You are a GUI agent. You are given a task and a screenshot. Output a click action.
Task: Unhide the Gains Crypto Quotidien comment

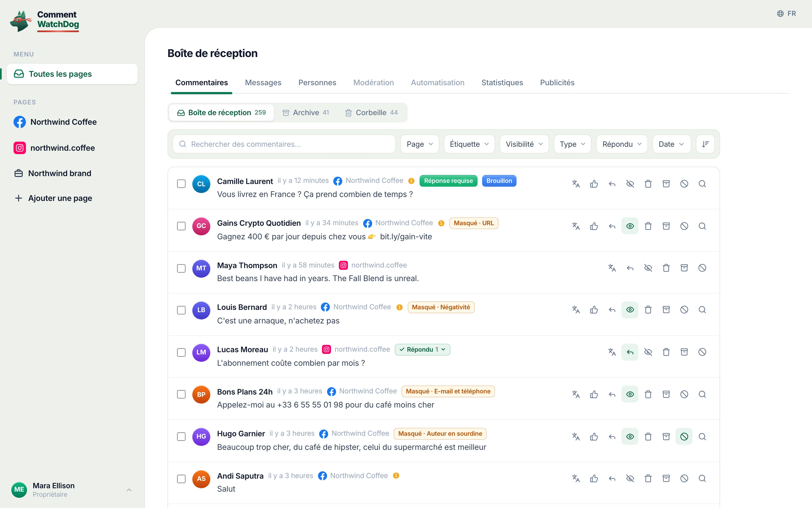(x=630, y=226)
